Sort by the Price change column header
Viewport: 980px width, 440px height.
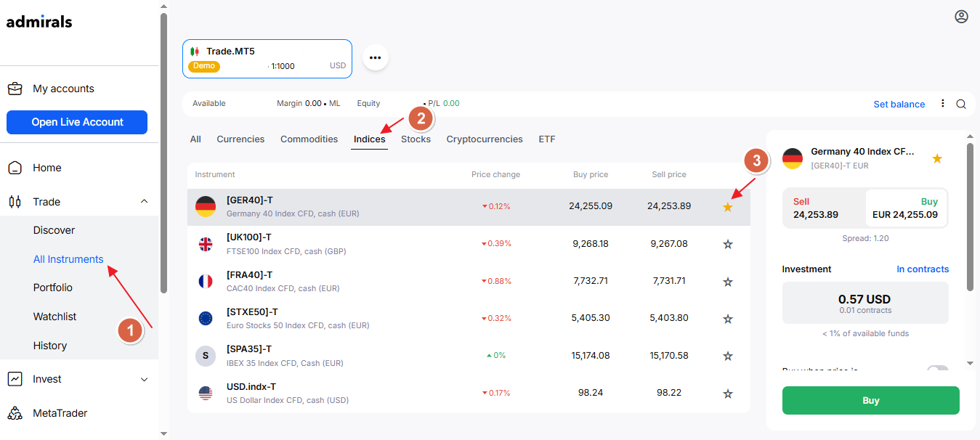pos(495,174)
